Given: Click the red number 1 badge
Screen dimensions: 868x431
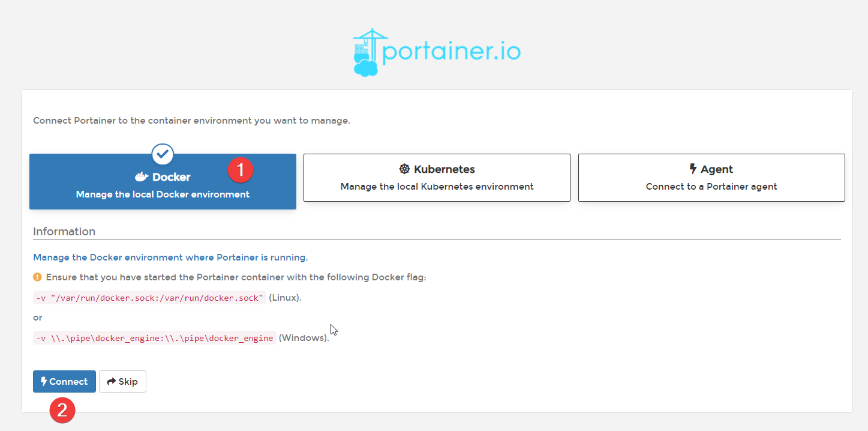Looking at the screenshot, I should point(241,170).
